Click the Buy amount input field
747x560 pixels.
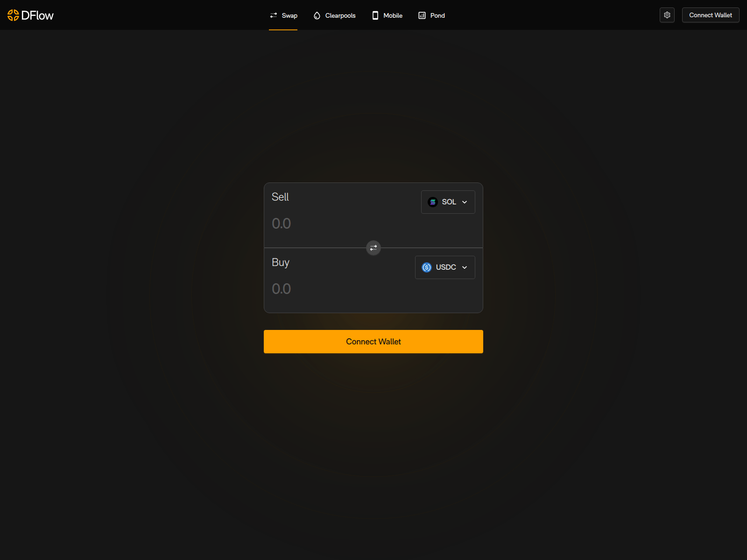[x=327, y=289]
